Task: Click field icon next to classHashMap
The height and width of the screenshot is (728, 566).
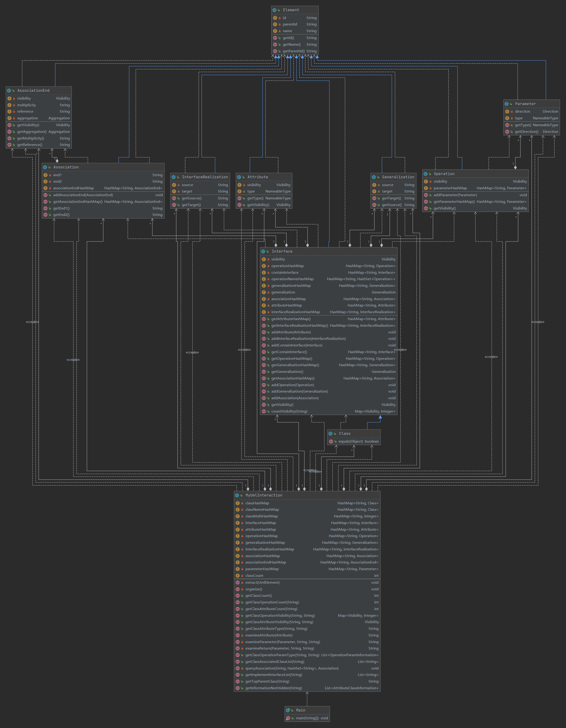Action: (x=237, y=503)
